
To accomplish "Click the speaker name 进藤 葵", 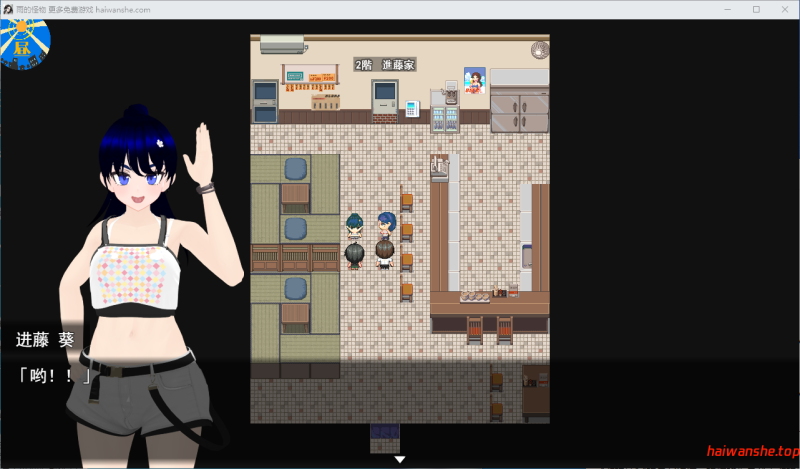I will [45, 340].
